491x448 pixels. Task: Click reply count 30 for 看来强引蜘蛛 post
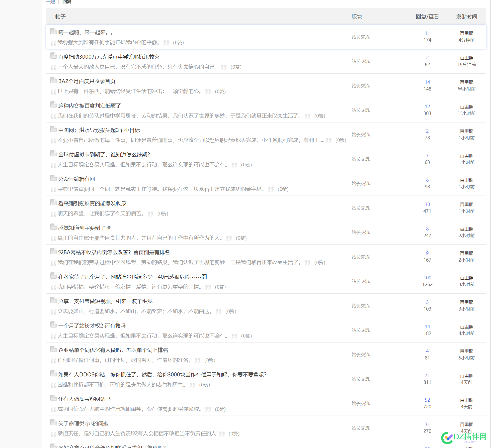point(427,204)
